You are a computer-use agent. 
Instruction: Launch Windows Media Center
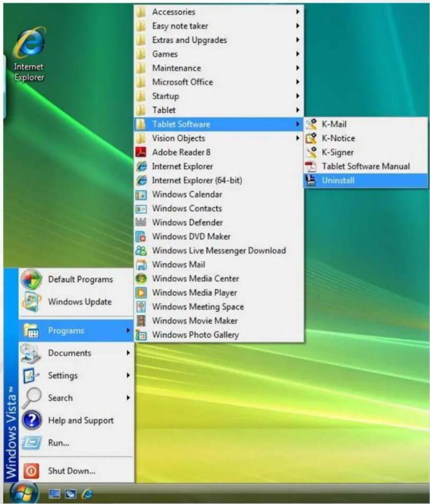click(219, 279)
